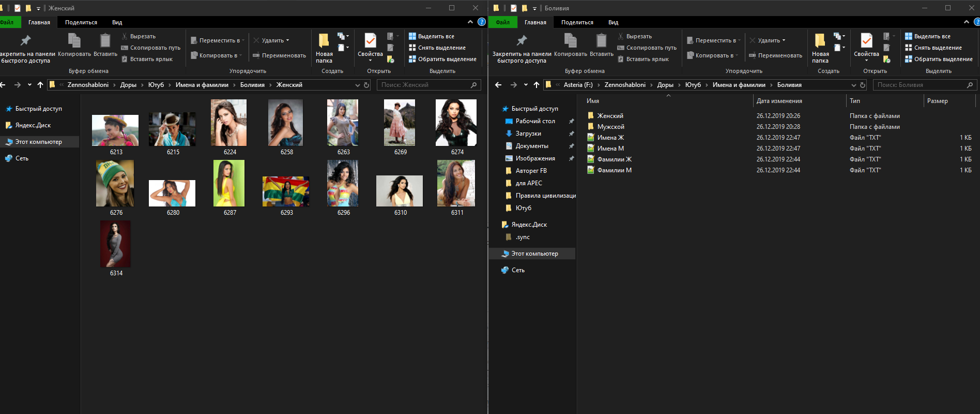Viewport: 980px width, 414px height.
Task: Pin to Quick access in left window
Action: pyautogui.click(x=25, y=41)
